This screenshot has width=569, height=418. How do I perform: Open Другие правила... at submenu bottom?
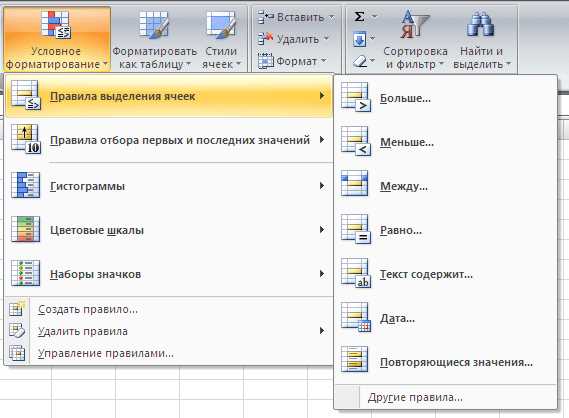pos(446,397)
